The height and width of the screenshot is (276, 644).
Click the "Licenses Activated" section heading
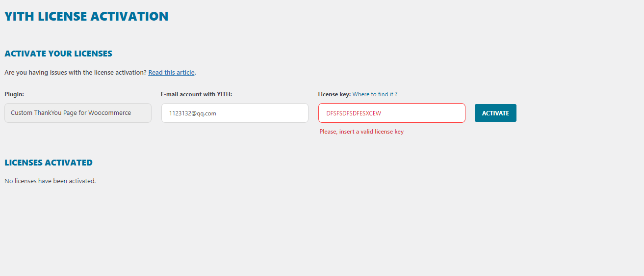[x=49, y=163]
